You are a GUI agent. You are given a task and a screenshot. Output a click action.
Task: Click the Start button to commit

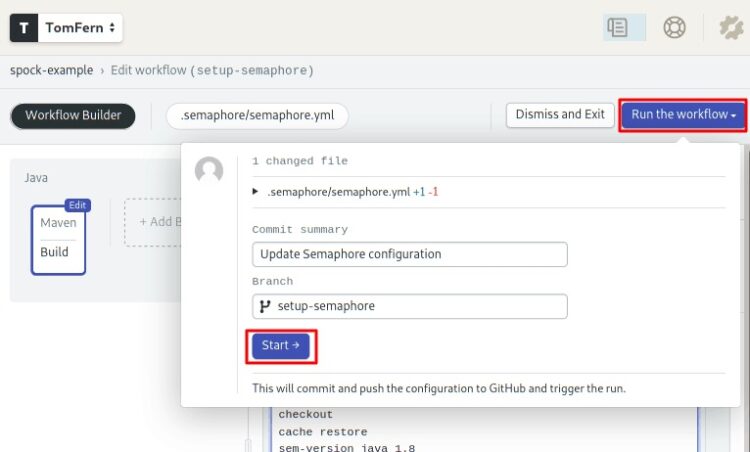(281, 346)
